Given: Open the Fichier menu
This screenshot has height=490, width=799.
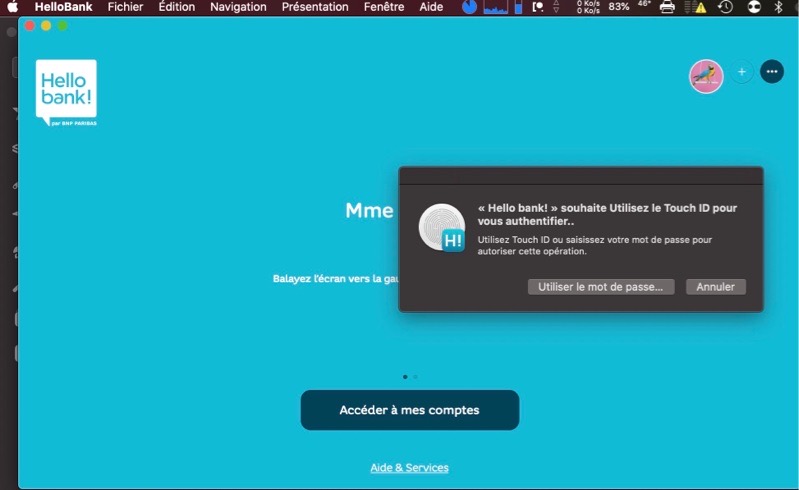Looking at the screenshot, I should point(125,7).
